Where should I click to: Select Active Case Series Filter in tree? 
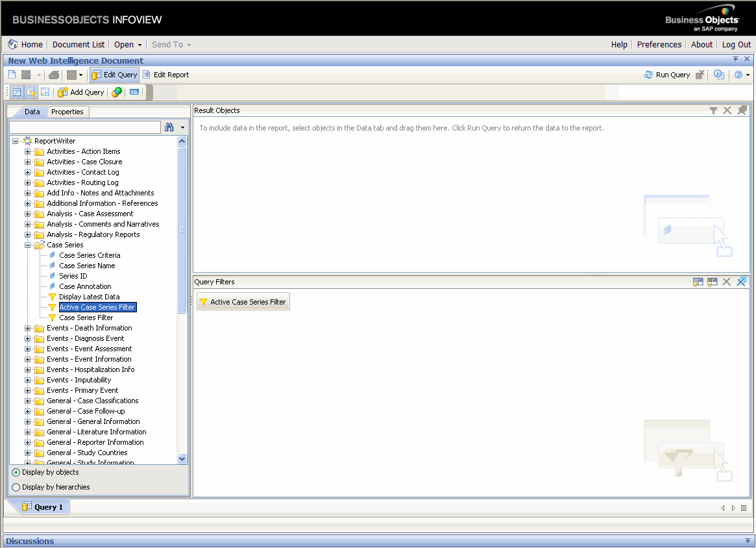[97, 307]
